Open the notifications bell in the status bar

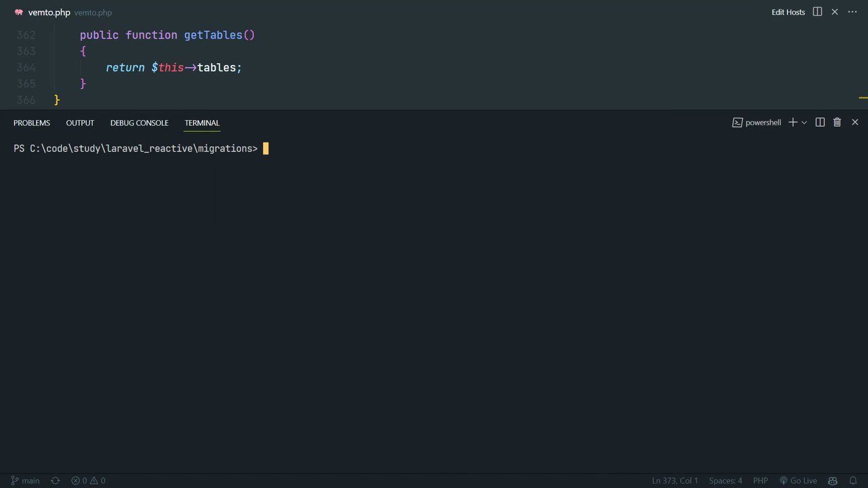point(852,481)
